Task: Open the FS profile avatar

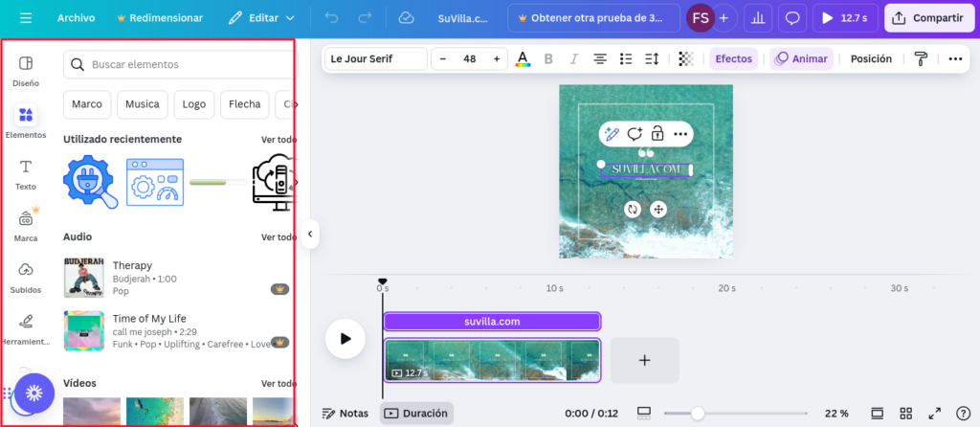Action: pyautogui.click(x=701, y=18)
